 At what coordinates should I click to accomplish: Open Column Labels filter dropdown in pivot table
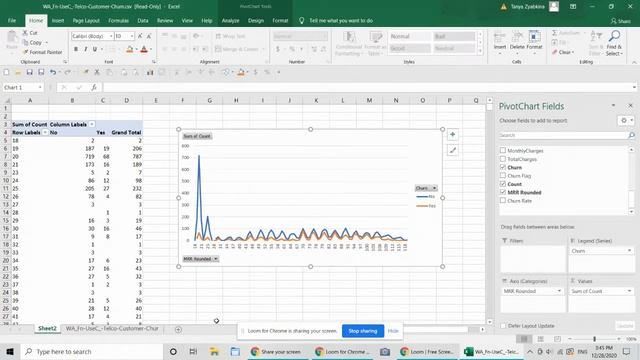pyautogui.click(x=92, y=124)
